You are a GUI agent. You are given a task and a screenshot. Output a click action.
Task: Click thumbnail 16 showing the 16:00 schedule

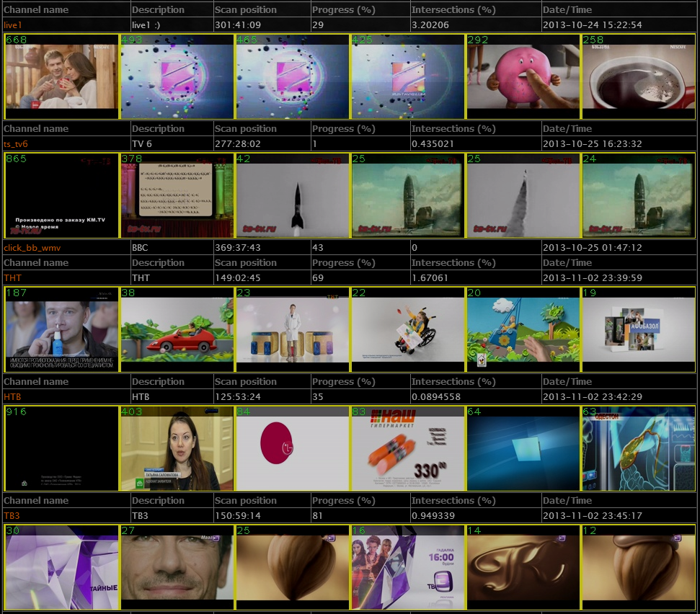(407, 567)
